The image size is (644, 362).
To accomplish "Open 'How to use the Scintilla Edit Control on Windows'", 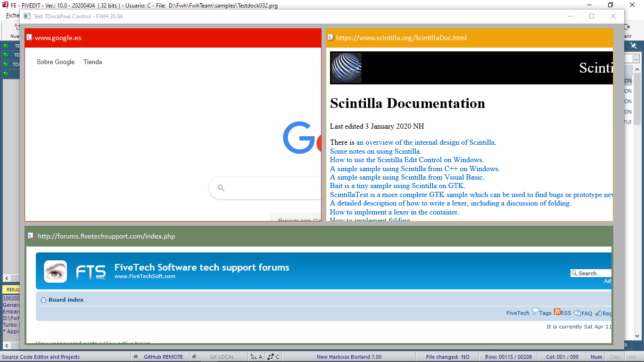I will tap(406, 160).
